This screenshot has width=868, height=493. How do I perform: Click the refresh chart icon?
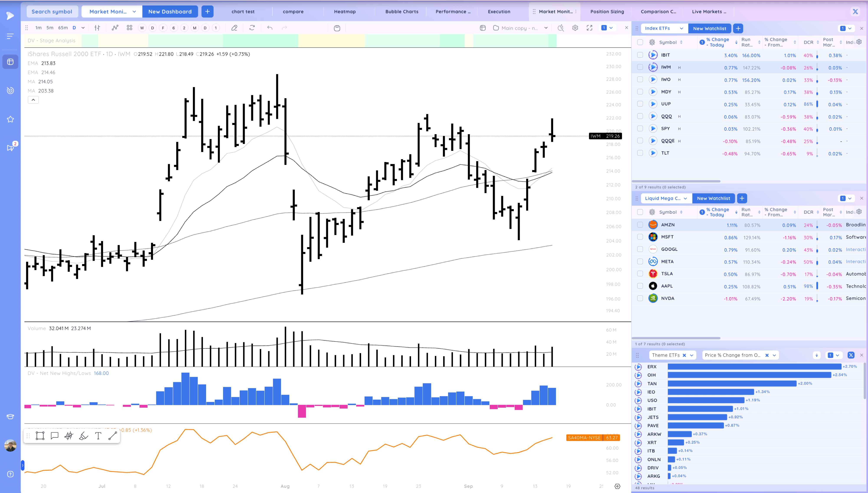click(252, 28)
